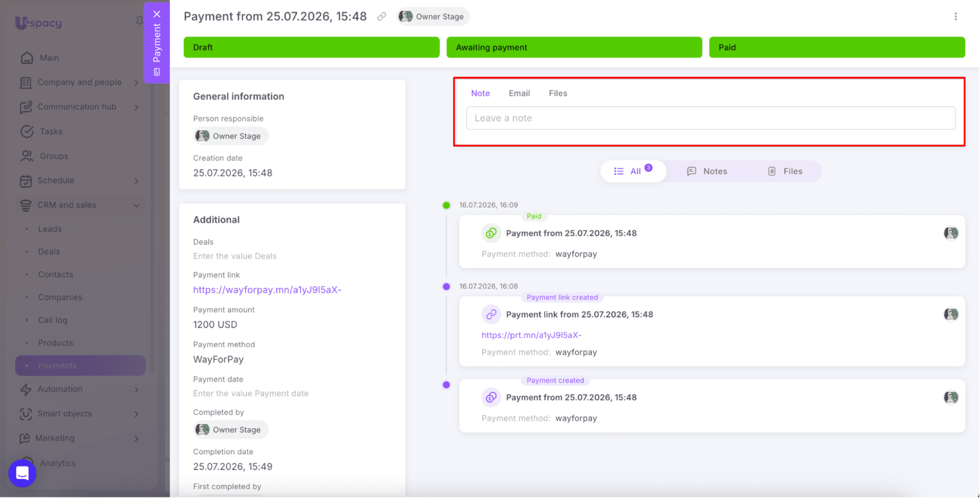Open Call log in CRM menu
The height and width of the screenshot is (498, 980).
53,320
